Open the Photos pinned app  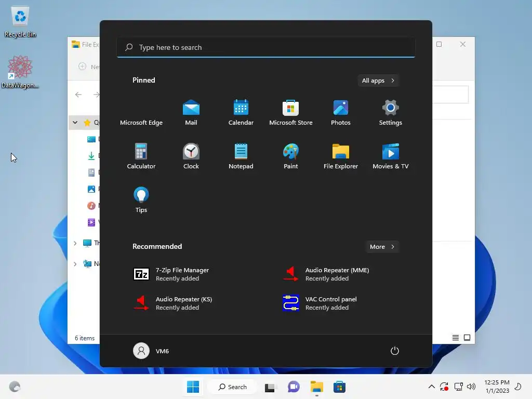341,113
